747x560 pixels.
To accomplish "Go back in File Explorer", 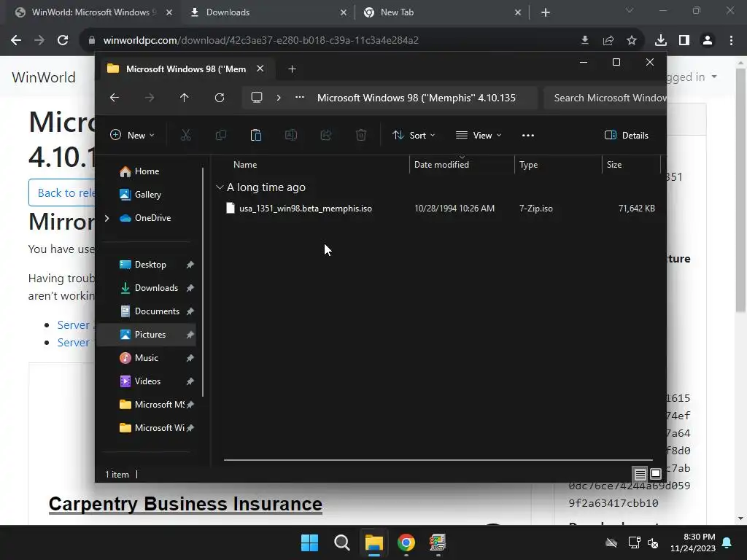I will [x=115, y=98].
